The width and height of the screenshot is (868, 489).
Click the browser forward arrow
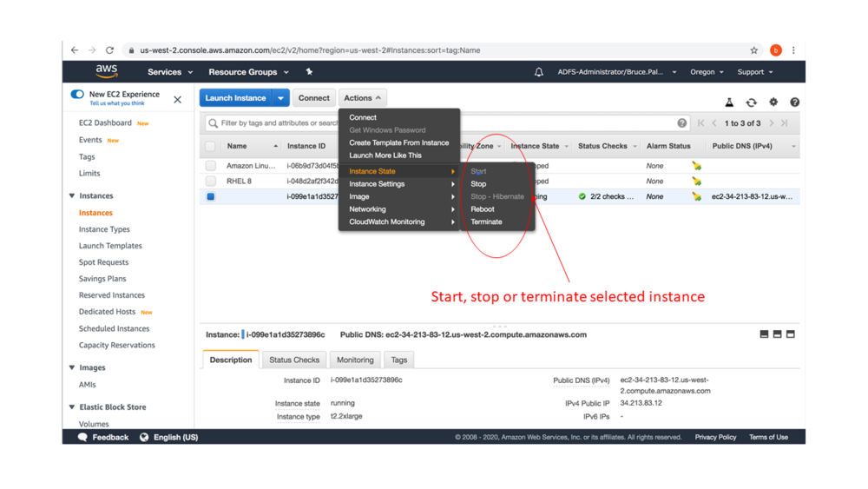click(x=92, y=50)
